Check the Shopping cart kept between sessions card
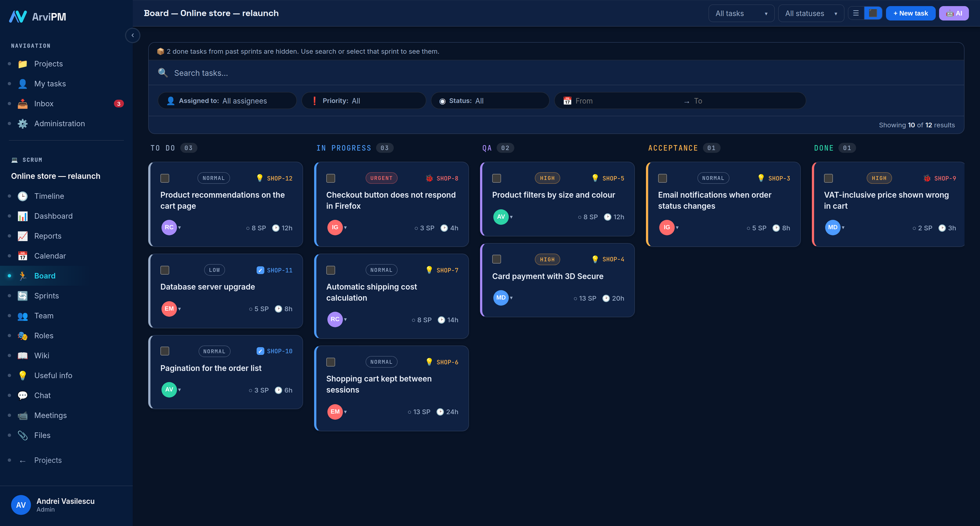980x526 pixels. (x=331, y=362)
